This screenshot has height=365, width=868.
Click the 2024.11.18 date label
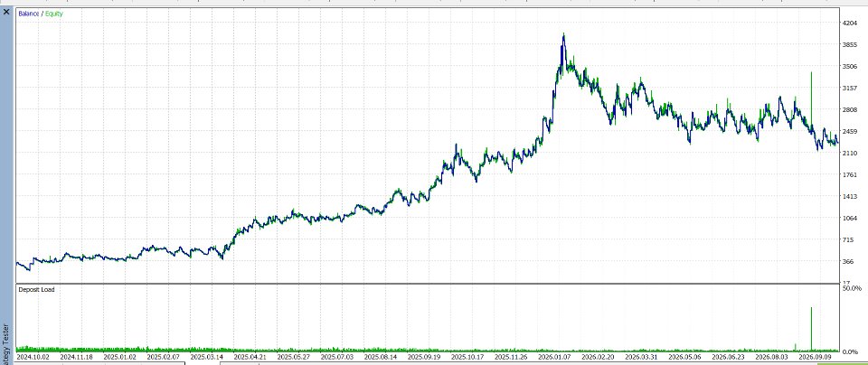(76, 357)
